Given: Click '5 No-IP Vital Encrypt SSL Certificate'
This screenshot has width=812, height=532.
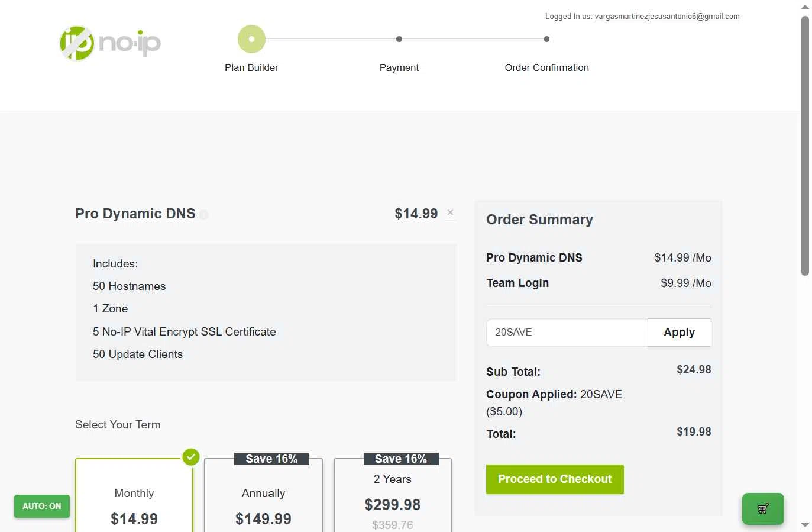Looking at the screenshot, I should (x=185, y=331).
